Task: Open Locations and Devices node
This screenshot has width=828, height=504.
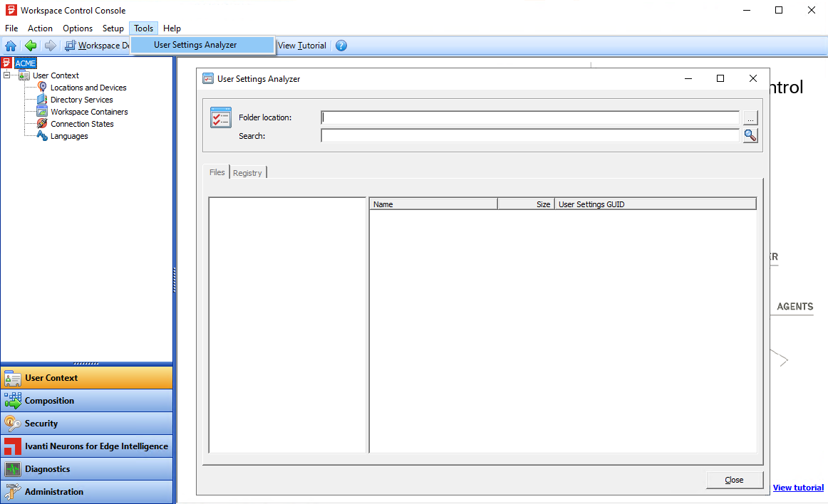Action: click(x=88, y=88)
